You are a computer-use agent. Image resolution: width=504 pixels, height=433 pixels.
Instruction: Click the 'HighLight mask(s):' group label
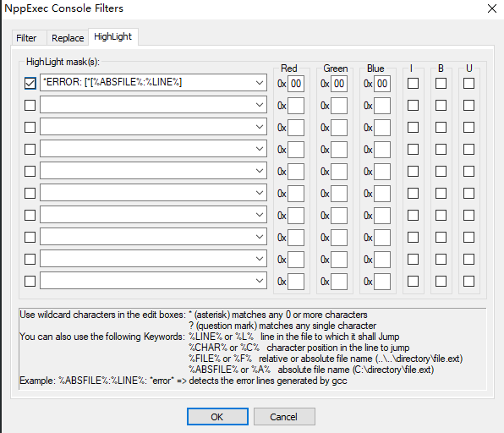(x=63, y=62)
